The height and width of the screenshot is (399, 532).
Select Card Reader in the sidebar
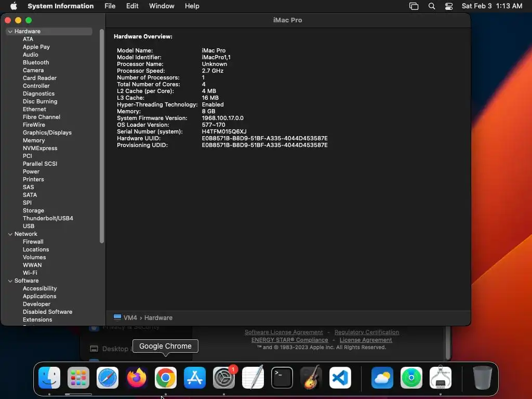click(39, 78)
